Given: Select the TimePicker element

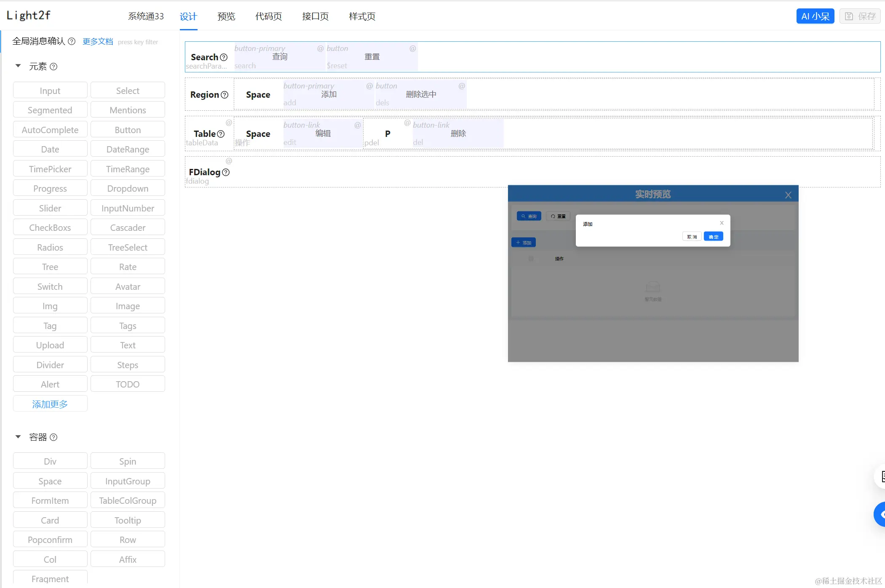Looking at the screenshot, I should (50, 169).
